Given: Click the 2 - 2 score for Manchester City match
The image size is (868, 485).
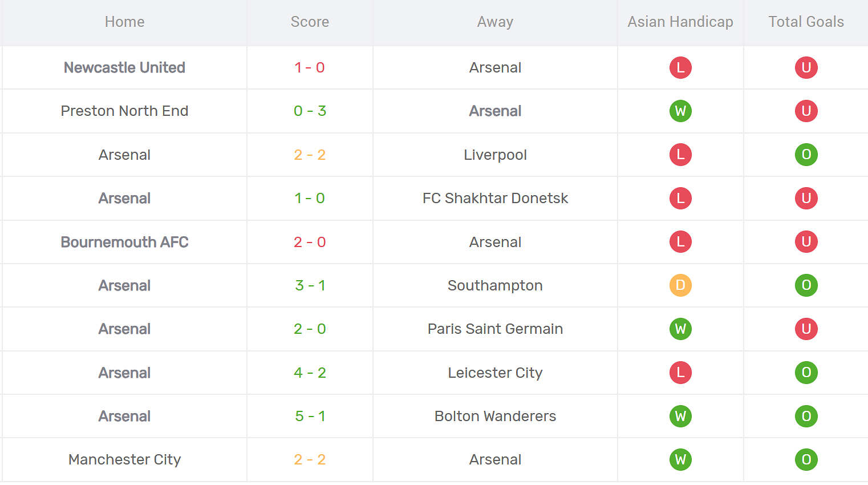Looking at the screenshot, I should 310,459.
